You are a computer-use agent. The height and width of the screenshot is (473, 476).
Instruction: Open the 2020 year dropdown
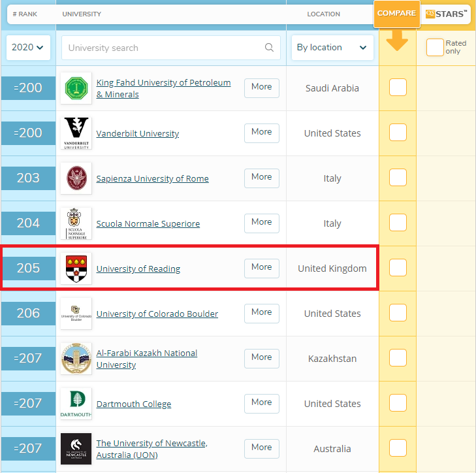pyautogui.click(x=28, y=48)
